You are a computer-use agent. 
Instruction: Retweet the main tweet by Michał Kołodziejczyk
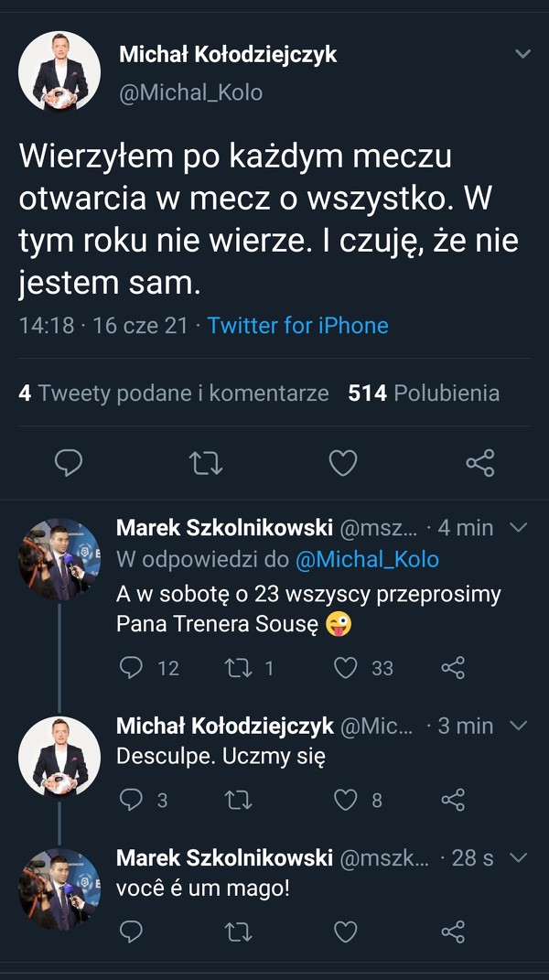pyautogui.click(x=206, y=464)
